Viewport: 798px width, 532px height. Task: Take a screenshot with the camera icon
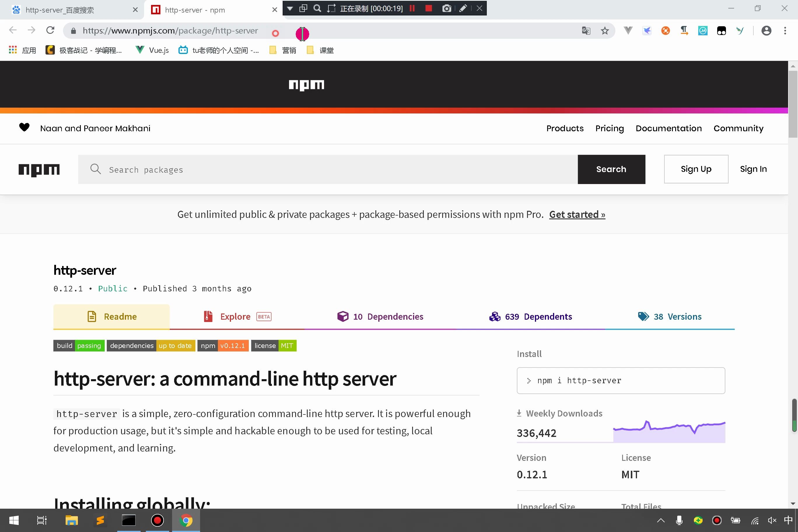coord(447,8)
